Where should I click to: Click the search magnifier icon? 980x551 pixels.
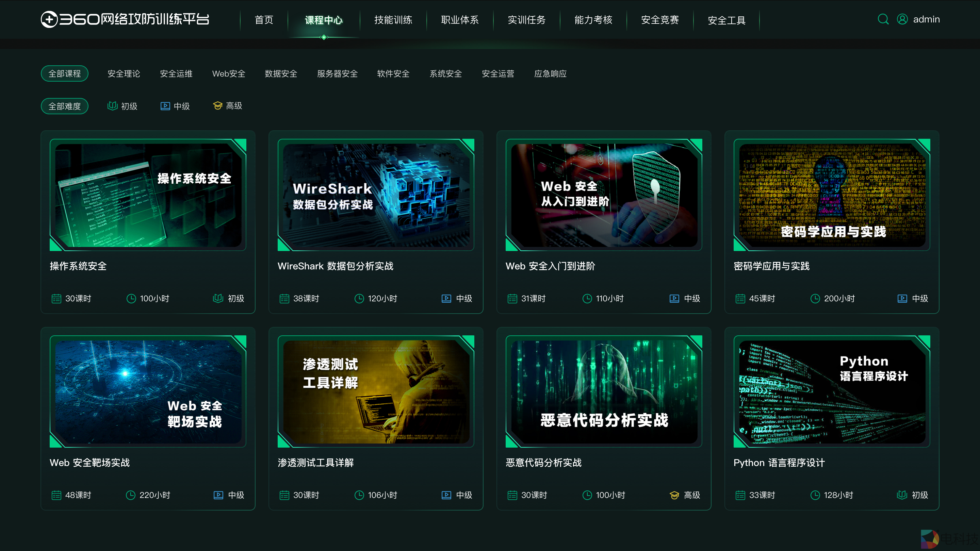pyautogui.click(x=883, y=19)
